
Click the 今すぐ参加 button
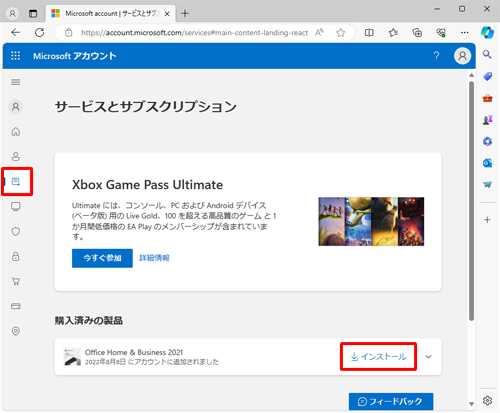[x=102, y=258]
